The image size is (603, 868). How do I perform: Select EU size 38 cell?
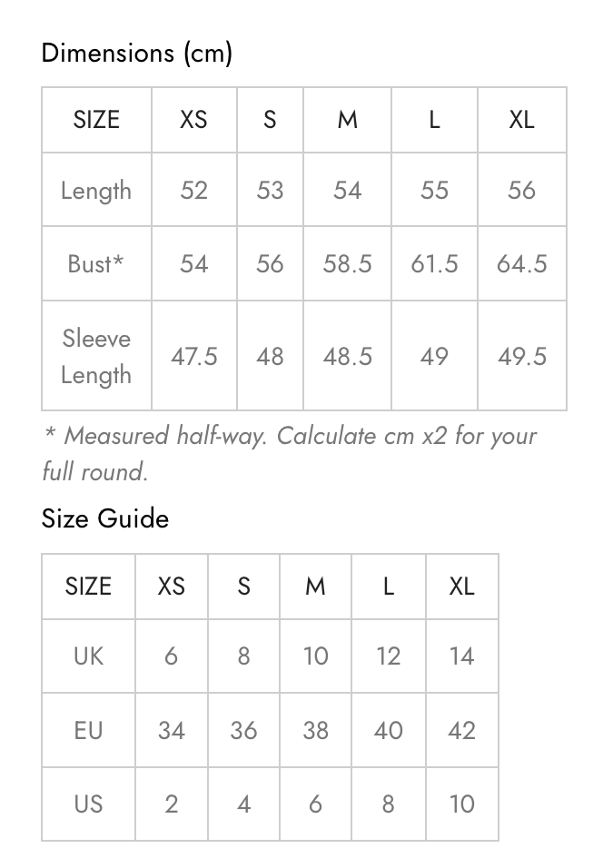(x=316, y=730)
